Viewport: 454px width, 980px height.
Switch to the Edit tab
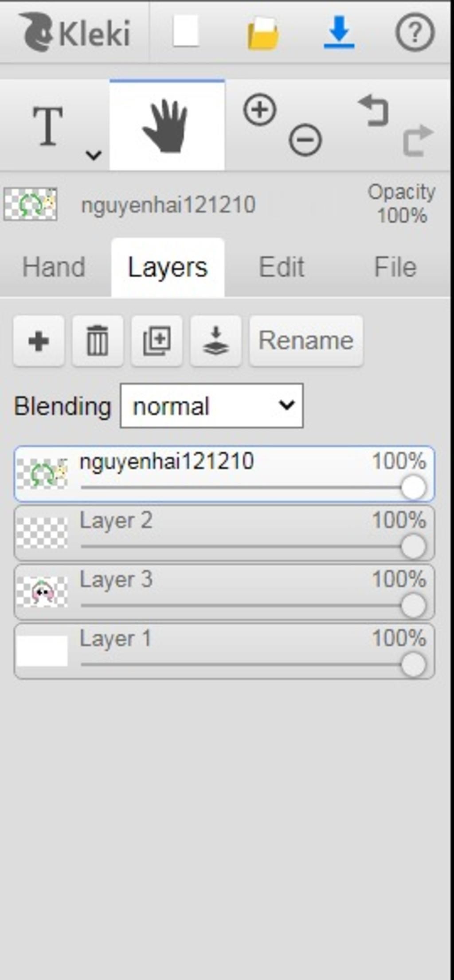click(x=282, y=267)
